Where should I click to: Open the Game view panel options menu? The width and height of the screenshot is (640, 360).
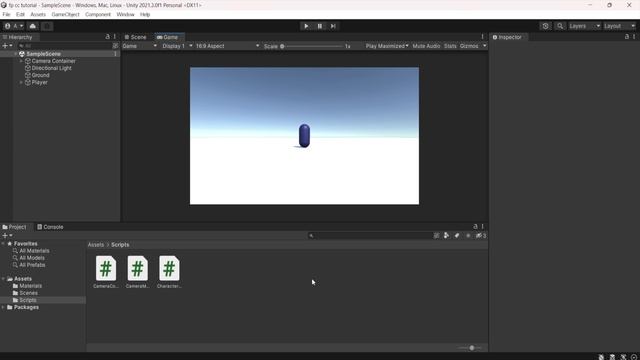click(x=482, y=37)
